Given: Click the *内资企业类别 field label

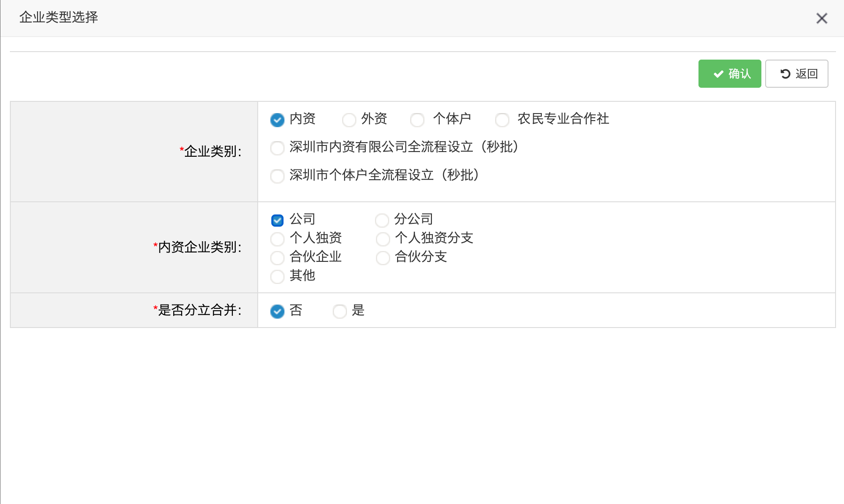Looking at the screenshot, I should (x=197, y=247).
